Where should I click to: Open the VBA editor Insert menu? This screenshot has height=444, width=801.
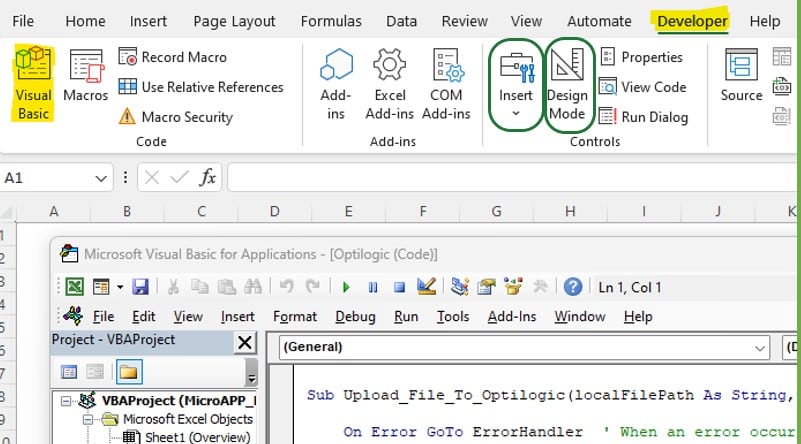(x=238, y=317)
